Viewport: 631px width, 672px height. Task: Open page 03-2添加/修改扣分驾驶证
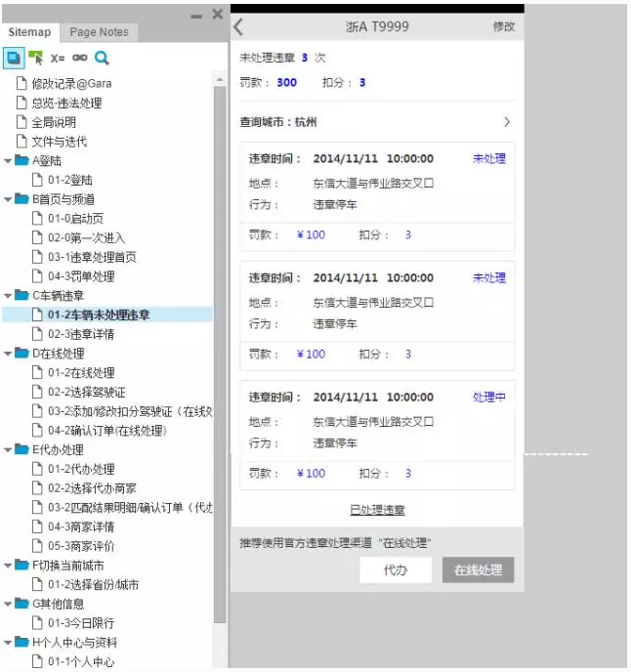point(130,411)
